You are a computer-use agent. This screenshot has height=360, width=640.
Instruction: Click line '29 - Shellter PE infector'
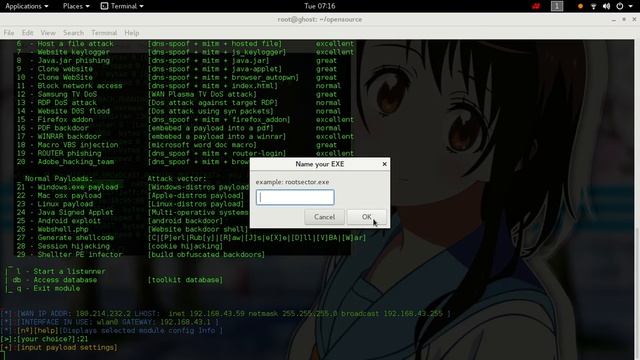69,255
